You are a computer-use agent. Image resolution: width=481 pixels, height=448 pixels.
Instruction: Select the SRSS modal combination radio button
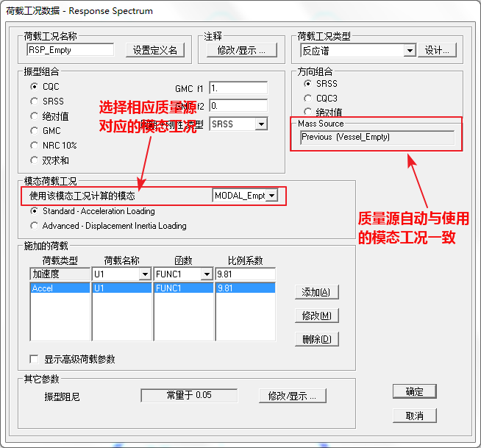[x=35, y=102]
